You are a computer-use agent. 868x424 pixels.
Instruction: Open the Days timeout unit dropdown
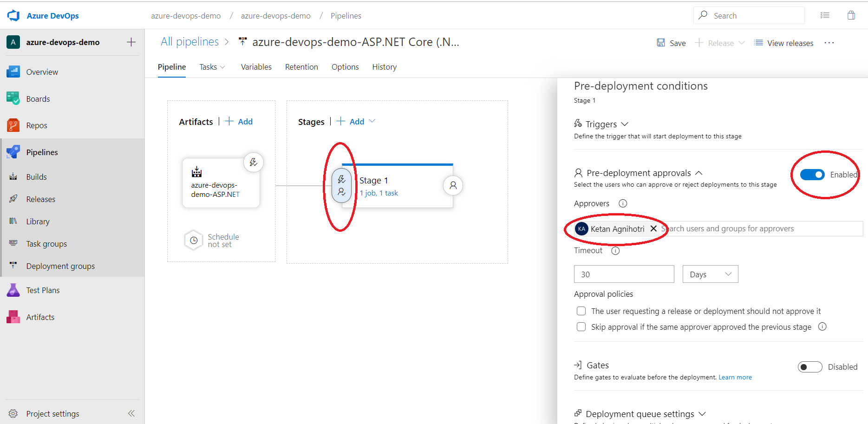tap(710, 274)
